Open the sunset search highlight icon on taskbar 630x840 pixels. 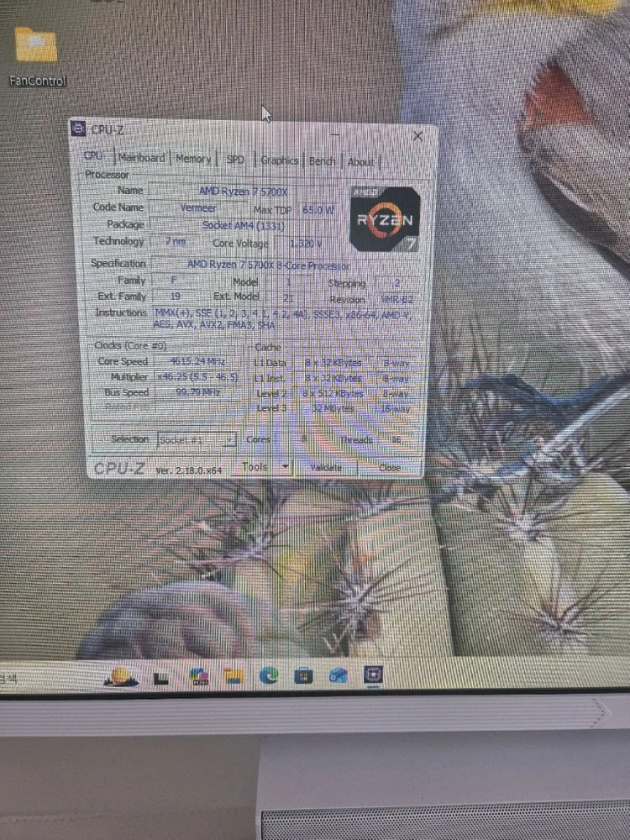click(121, 677)
